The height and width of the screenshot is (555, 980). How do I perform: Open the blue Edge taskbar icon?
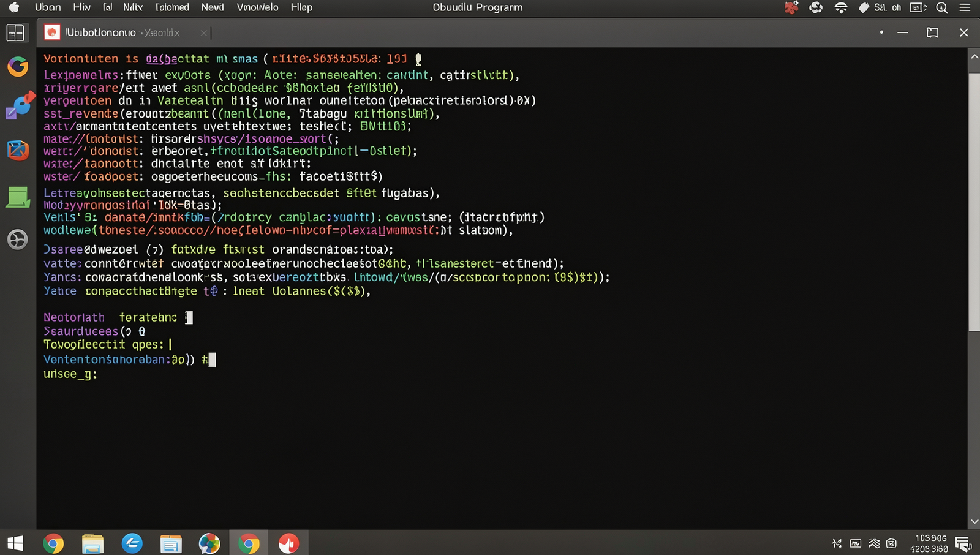132,543
